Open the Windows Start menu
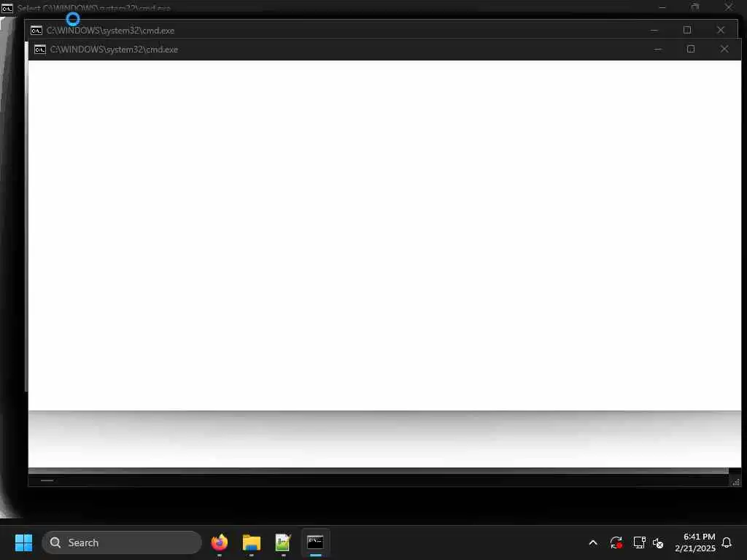The width and height of the screenshot is (747, 560). [x=23, y=542]
